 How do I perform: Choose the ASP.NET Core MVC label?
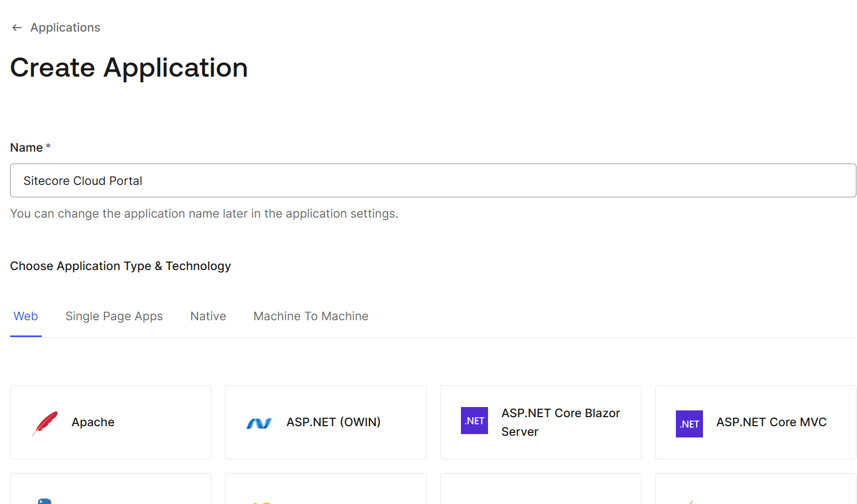point(771,422)
